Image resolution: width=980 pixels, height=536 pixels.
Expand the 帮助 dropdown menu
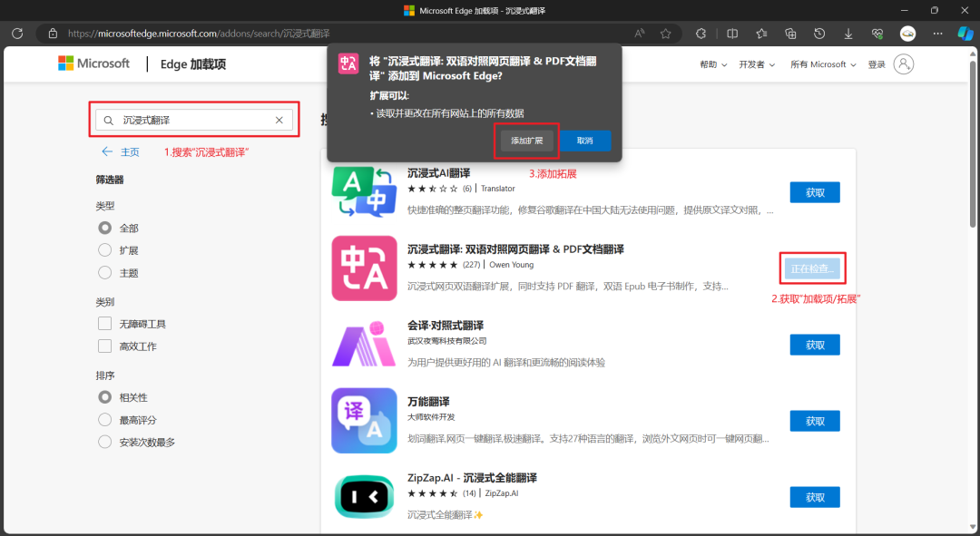click(x=713, y=64)
